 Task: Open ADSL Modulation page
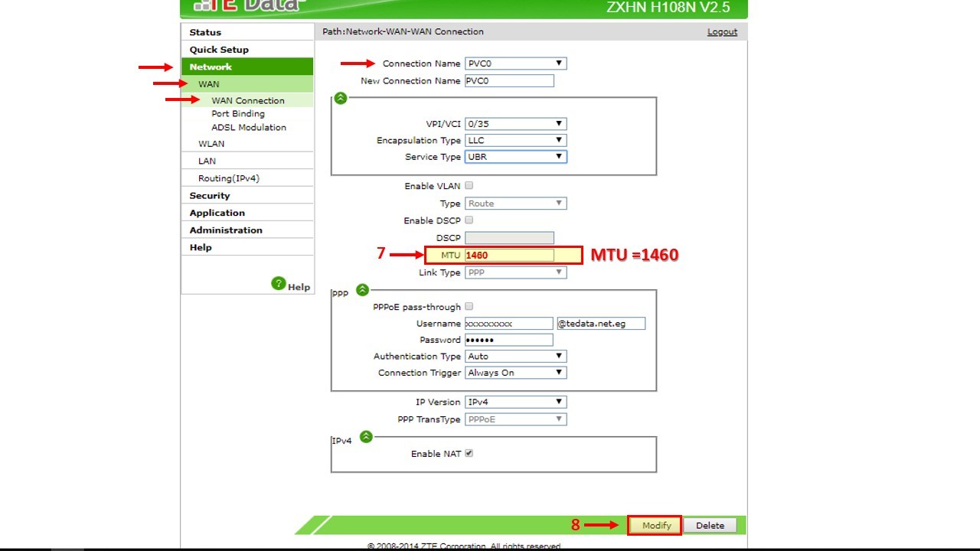pos(249,128)
